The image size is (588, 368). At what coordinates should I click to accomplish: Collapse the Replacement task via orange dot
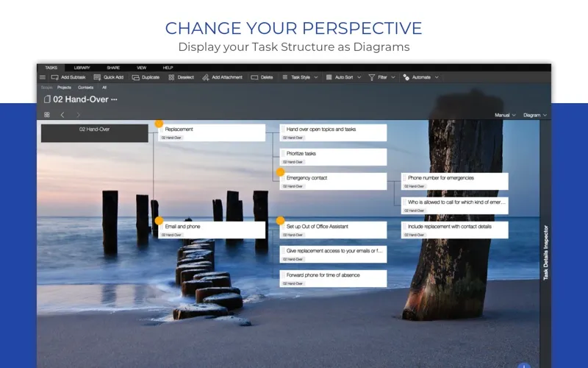click(x=159, y=123)
